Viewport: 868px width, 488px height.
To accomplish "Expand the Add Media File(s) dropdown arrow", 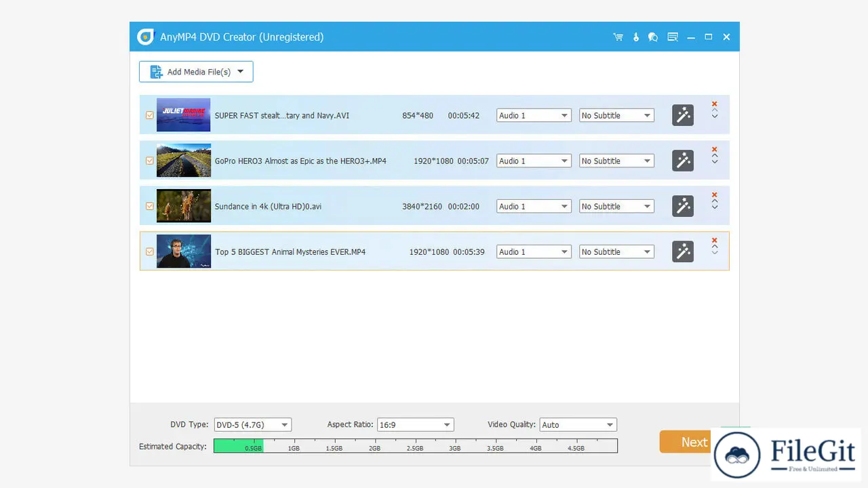I will coord(240,72).
